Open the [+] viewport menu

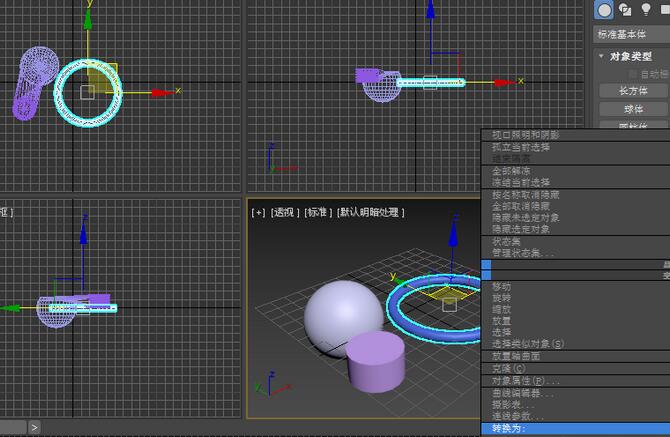(x=259, y=212)
